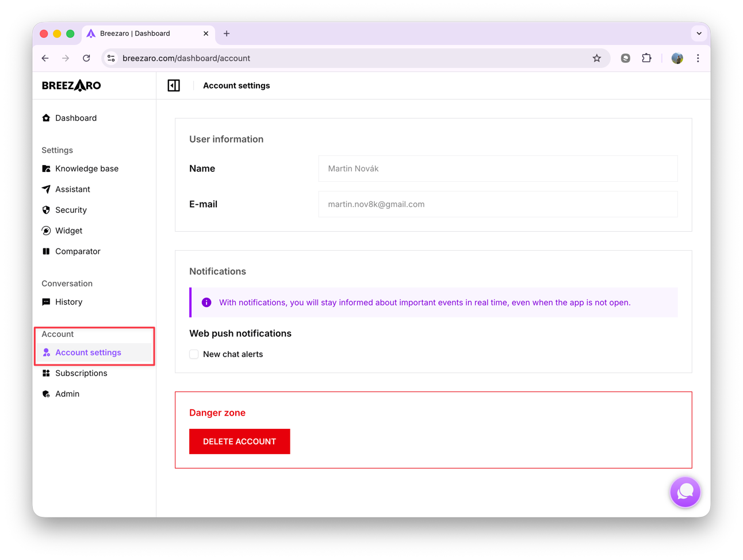Click the Account settings link
Viewport: 743px width, 560px height.
[x=88, y=352]
